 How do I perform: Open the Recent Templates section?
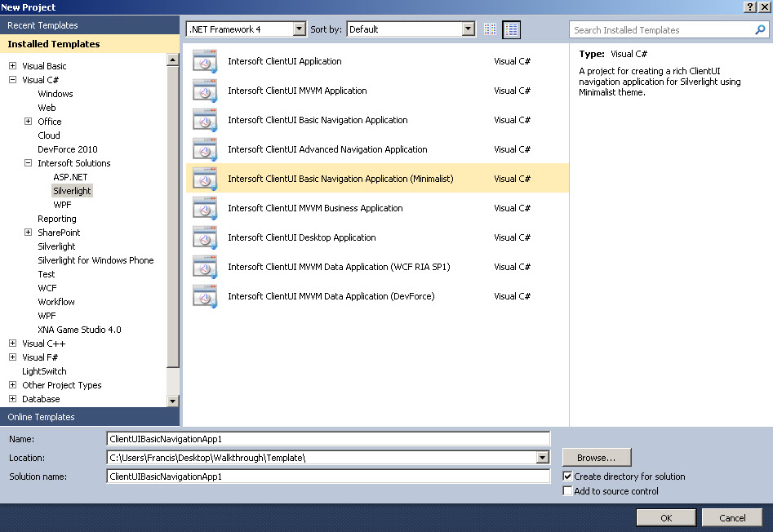click(x=90, y=25)
